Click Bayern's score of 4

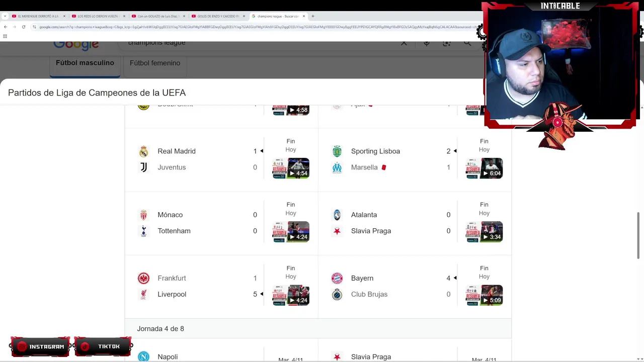pyautogui.click(x=448, y=278)
